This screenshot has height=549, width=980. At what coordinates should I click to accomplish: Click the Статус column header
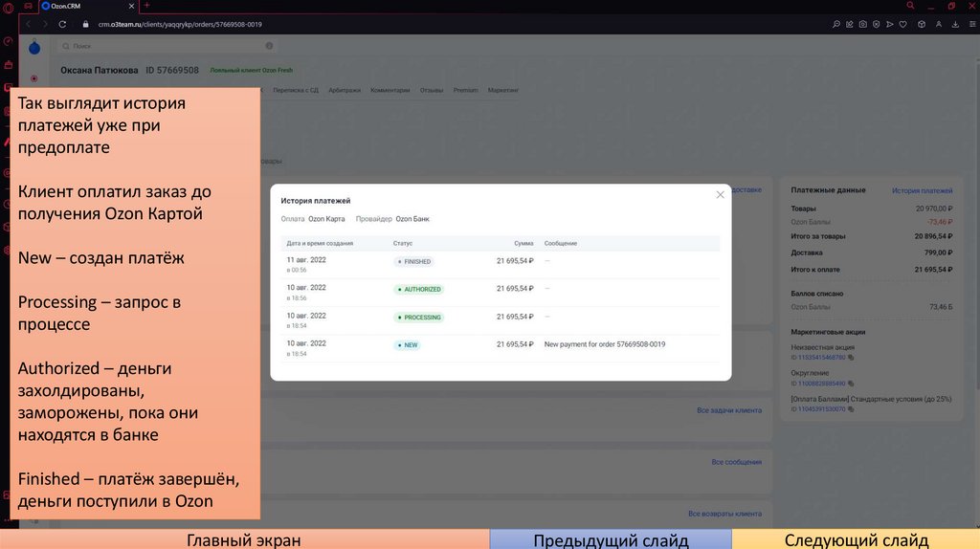click(403, 244)
